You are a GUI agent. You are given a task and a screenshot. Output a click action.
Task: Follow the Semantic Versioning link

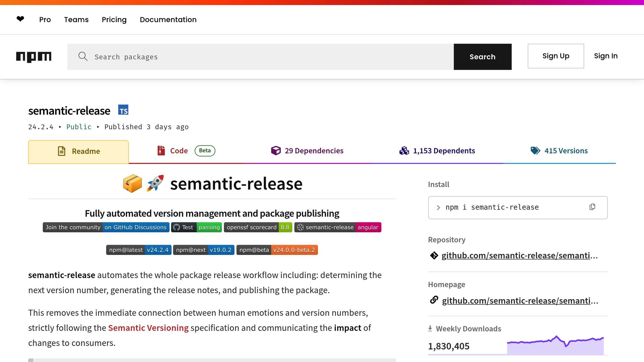click(x=148, y=328)
